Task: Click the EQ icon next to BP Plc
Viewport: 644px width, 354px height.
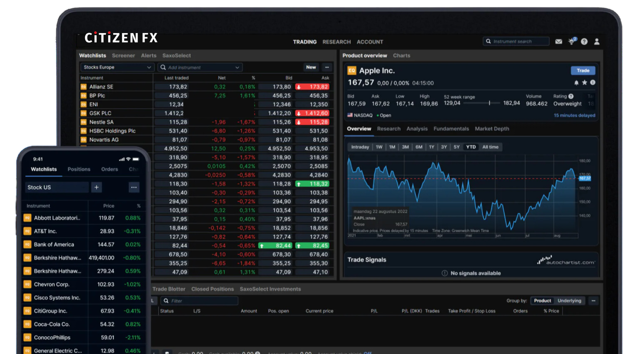Action: [x=84, y=95]
